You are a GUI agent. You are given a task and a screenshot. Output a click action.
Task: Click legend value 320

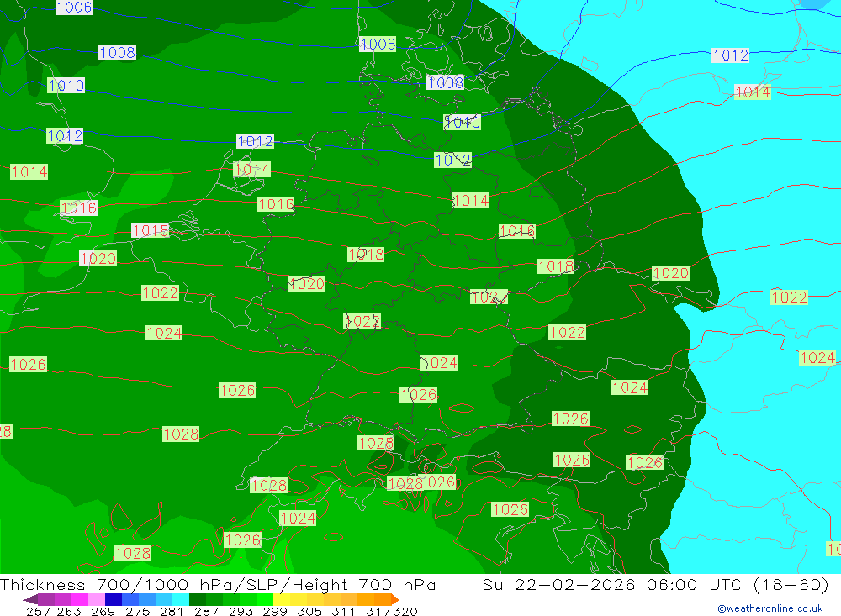(x=405, y=611)
